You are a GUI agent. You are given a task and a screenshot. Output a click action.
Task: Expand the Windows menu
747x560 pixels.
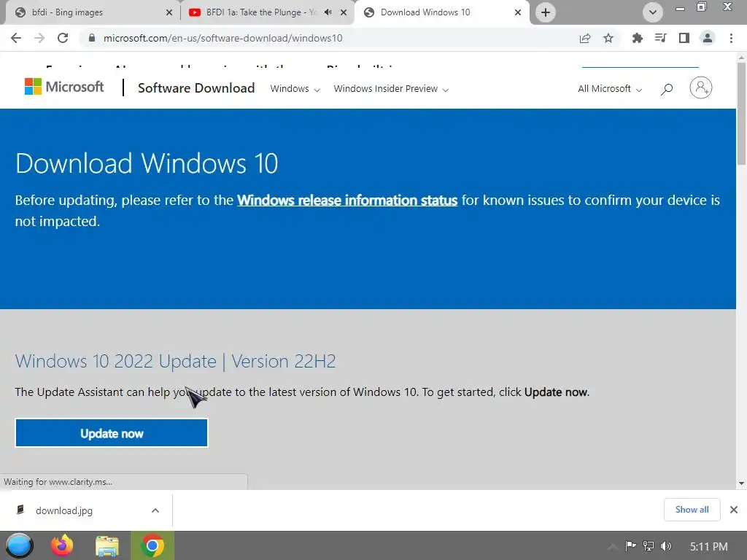295,88
